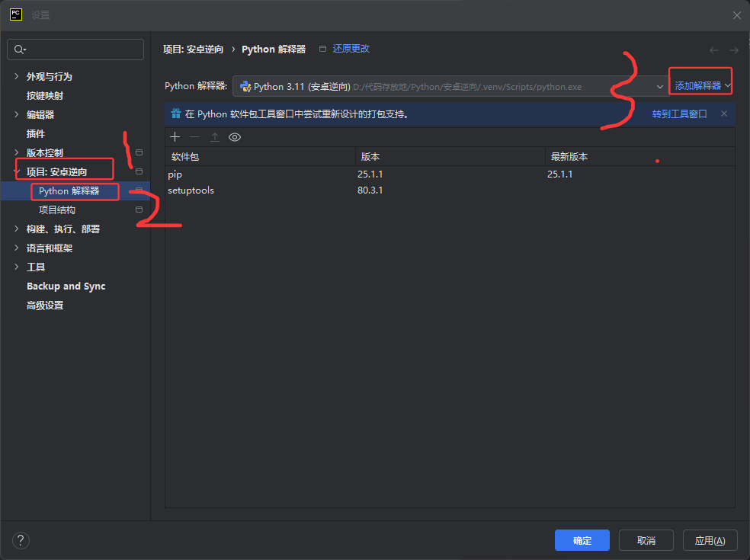Click project-level icon beside 项目: 安卓逆向
The width and height of the screenshot is (750, 560).
tap(139, 171)
